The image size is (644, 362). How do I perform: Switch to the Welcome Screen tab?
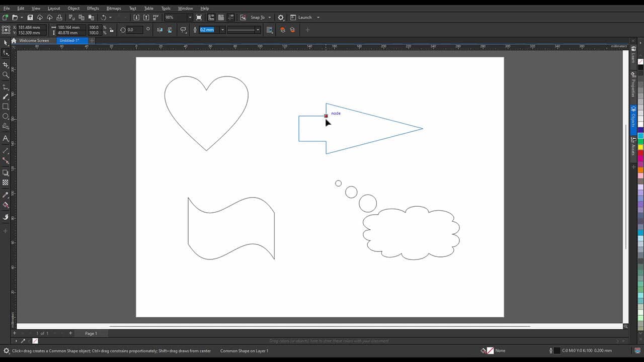coord(34,41)
